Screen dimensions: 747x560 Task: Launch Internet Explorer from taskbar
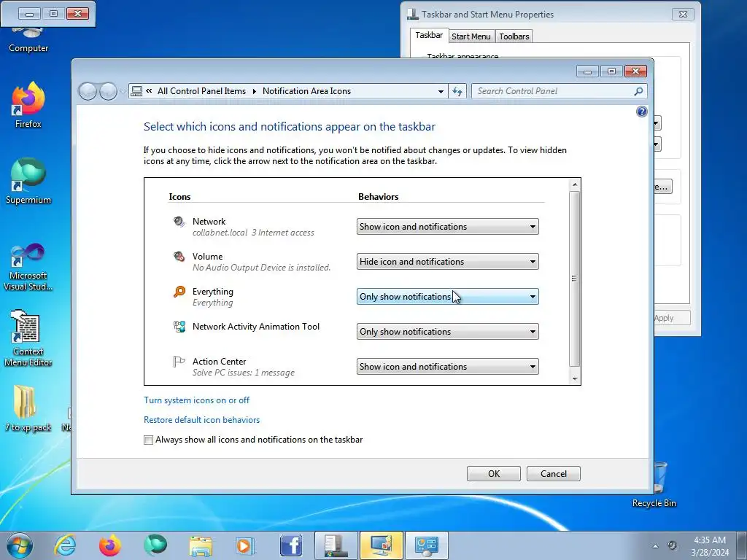coord(65,545)
